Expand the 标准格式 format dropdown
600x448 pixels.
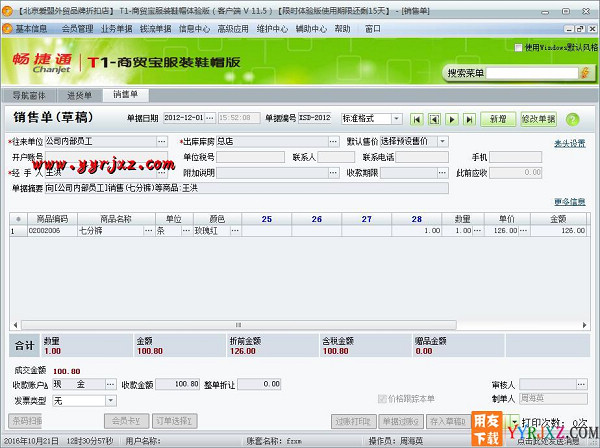pyautogui.click(x=396, y=119)
